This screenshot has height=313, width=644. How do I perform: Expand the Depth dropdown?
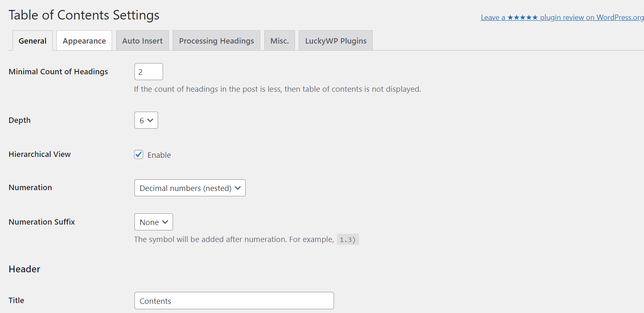(x=146, y=120)
